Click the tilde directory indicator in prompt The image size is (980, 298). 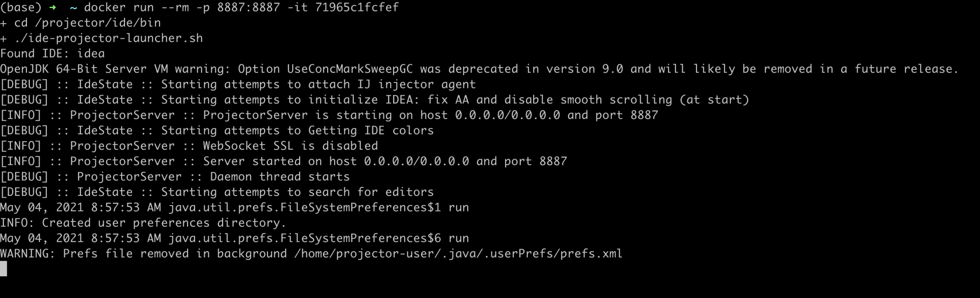[x=73, y=8]
